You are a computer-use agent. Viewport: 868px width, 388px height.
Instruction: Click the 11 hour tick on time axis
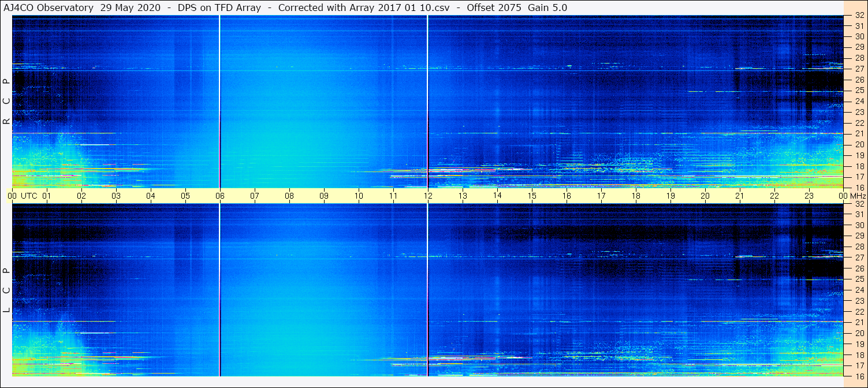[393, 196]
